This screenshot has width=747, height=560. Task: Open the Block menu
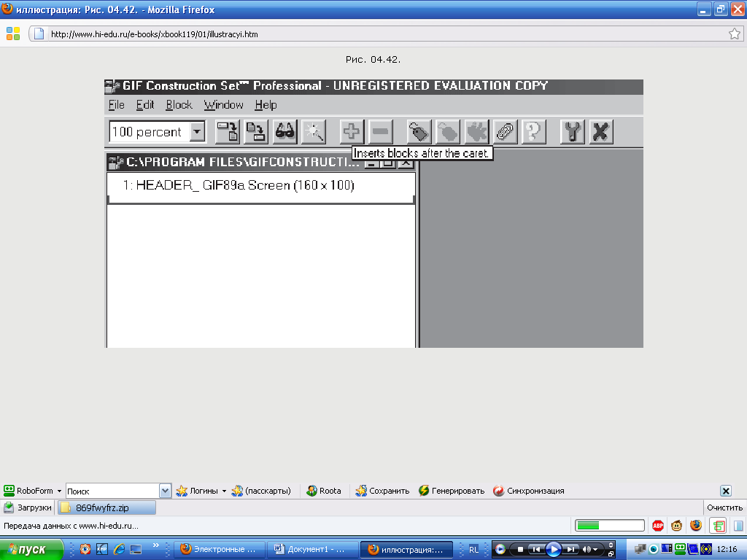point(179,105)
